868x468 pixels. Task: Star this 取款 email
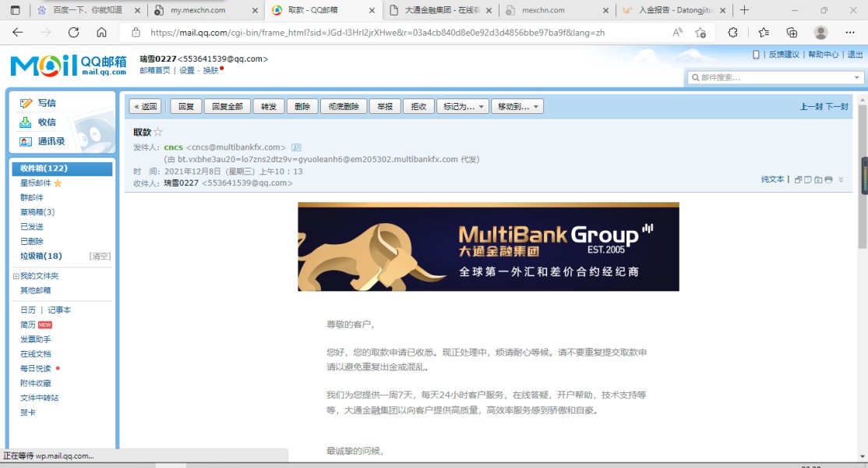157,132
